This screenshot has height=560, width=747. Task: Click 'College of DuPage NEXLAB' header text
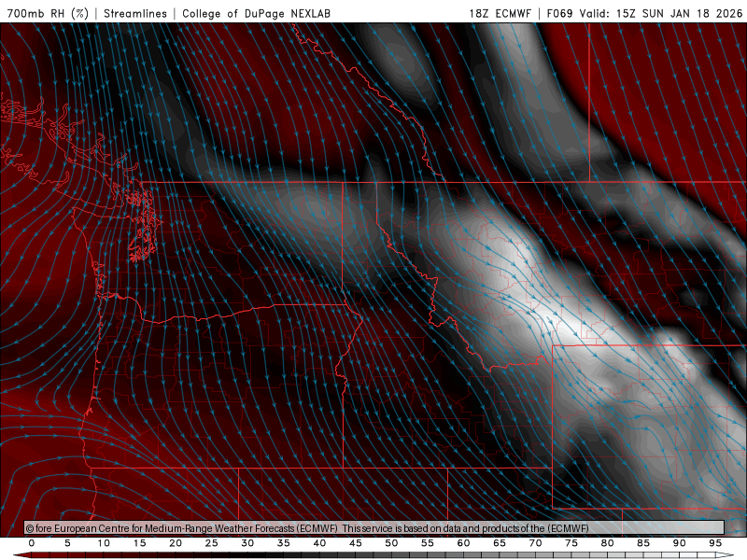[x=256, y=13]
